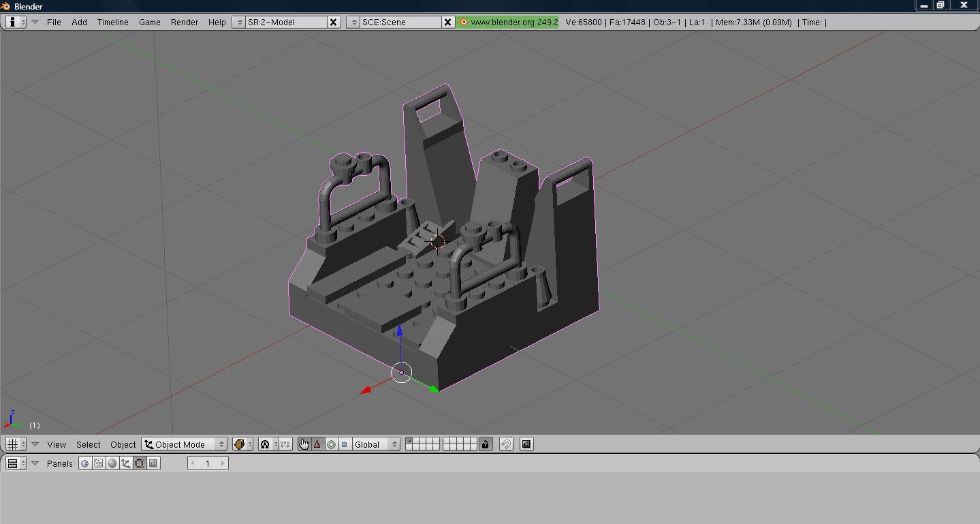980x524 pixels.
Task: Switch to Object context icon
Action: tap(126, 463)
